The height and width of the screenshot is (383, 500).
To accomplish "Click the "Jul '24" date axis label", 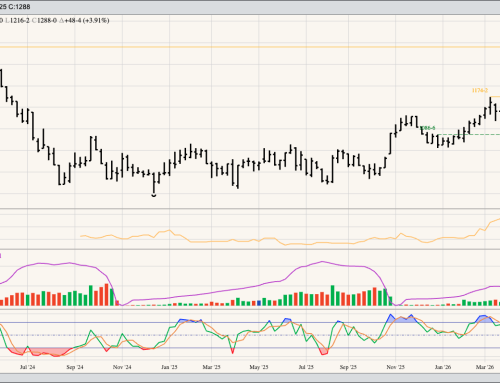I will click(x=27, y=367).
